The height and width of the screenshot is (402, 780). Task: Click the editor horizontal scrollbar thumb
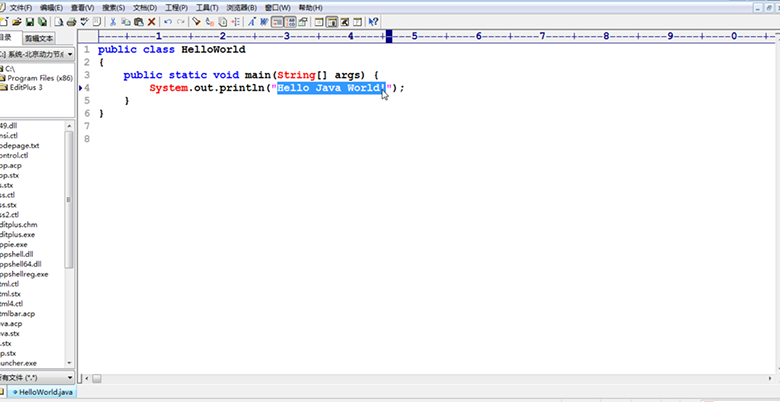click(97, 379)
